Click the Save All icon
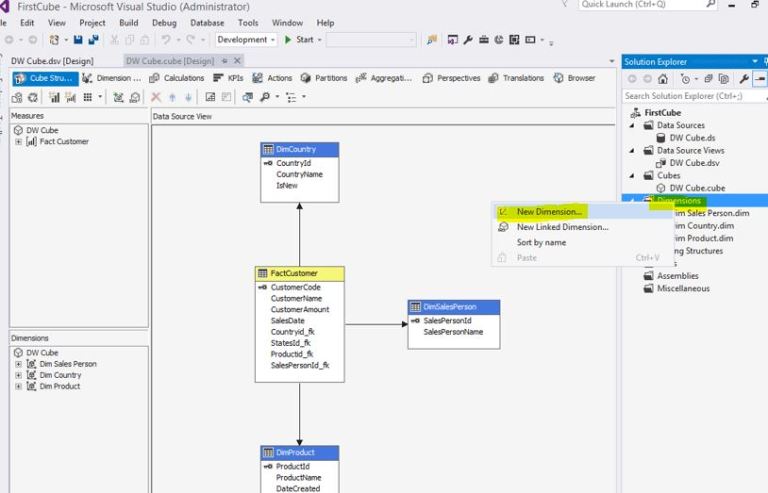 [93, 40]
